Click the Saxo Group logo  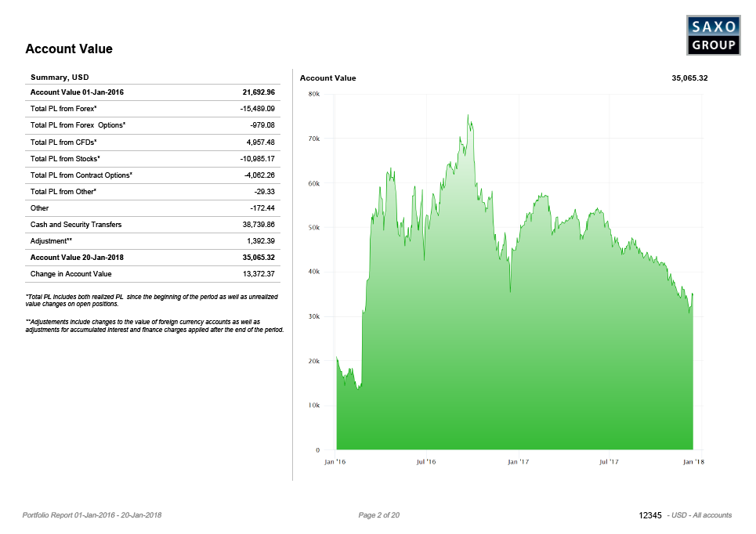pos(713,35)
